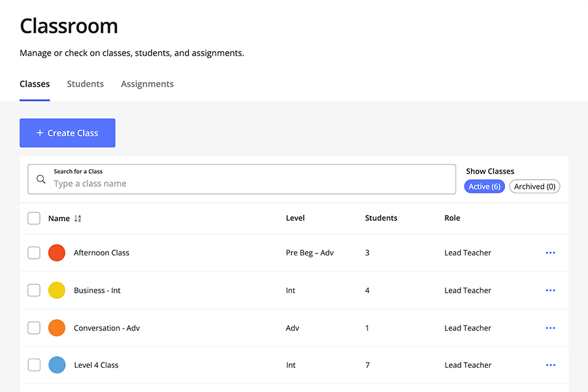This screenshot has height=392, width=588.
Task: Click the plus icon on Create Class
Action: point(40,133)
